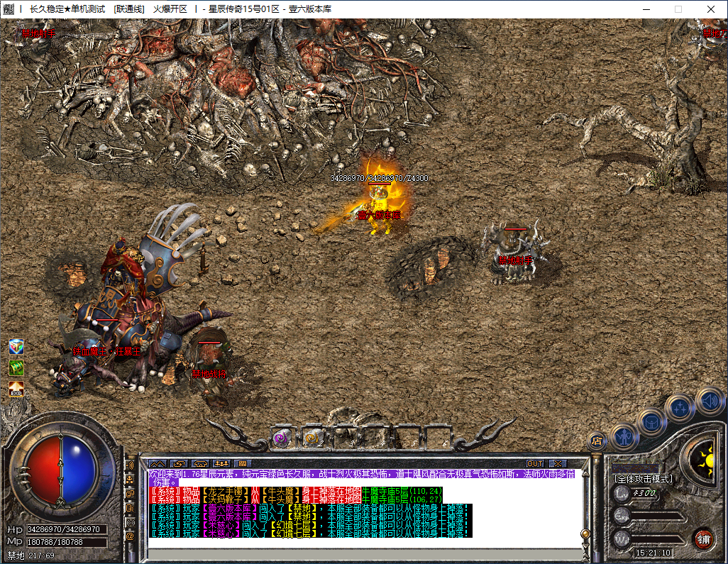Click the X exit button on chat bar
The image size is (728, 564).
click(x=558, y=463)
